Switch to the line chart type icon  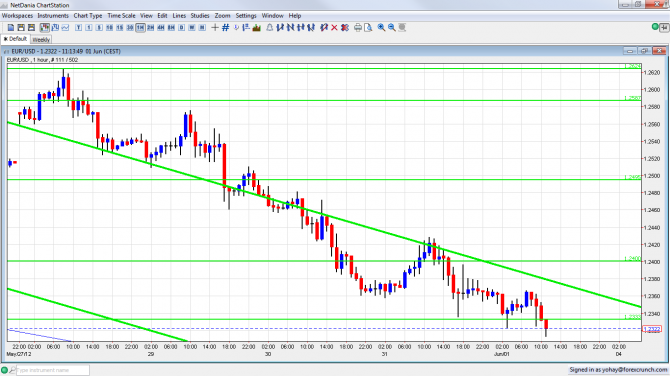click(x=65, y=28)
